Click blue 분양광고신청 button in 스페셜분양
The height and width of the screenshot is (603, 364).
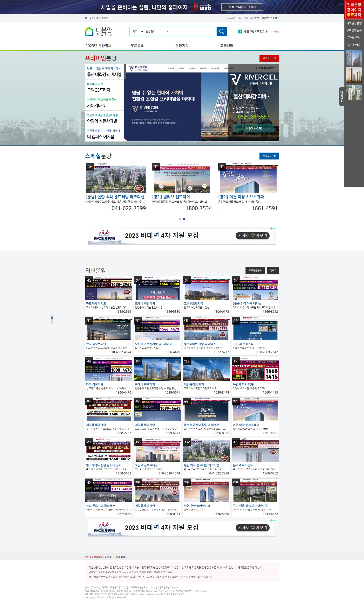click(269, 156)
